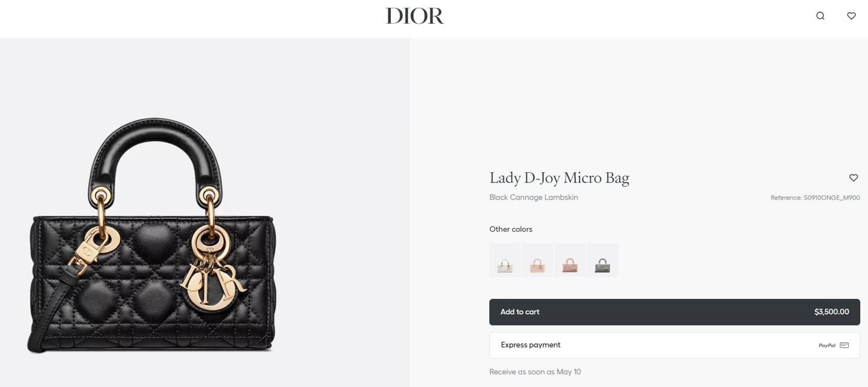This screenshot has height=387, width=868.
Task: Select the gray bag color option
Action: tap(602, 260)
